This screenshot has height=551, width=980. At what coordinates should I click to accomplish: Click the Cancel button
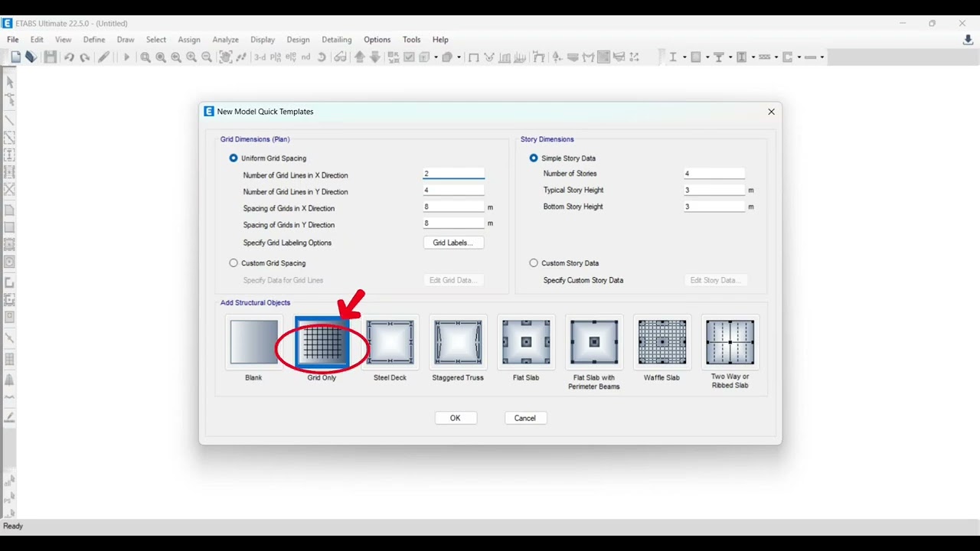(x=525, y=418)
